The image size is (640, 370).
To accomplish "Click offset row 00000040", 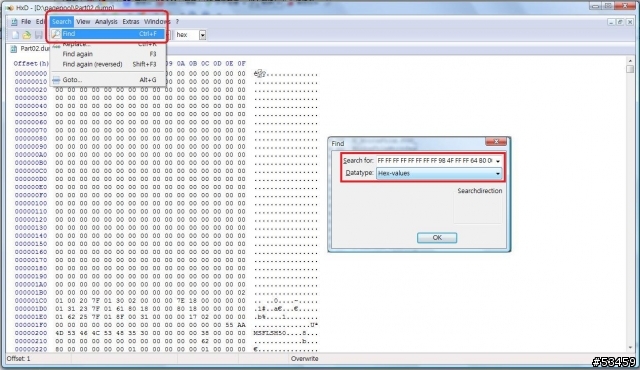I will tap(31, 106).
